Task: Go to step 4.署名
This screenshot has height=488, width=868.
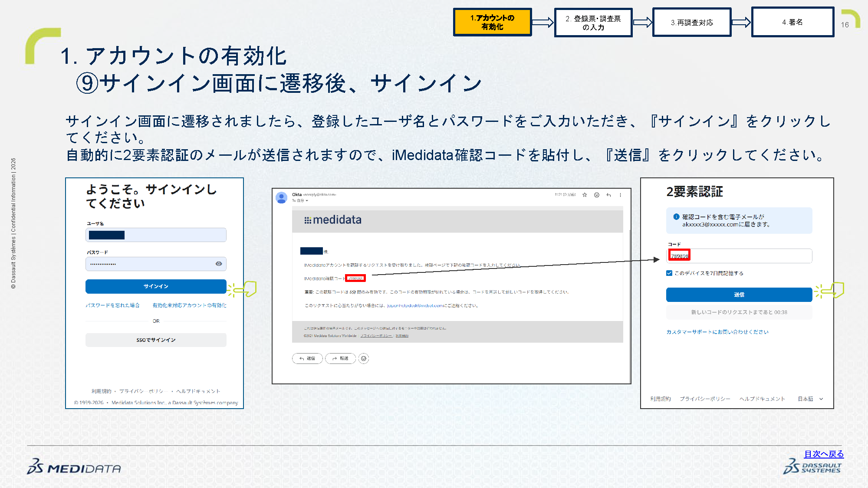Action: click(792, 22)
